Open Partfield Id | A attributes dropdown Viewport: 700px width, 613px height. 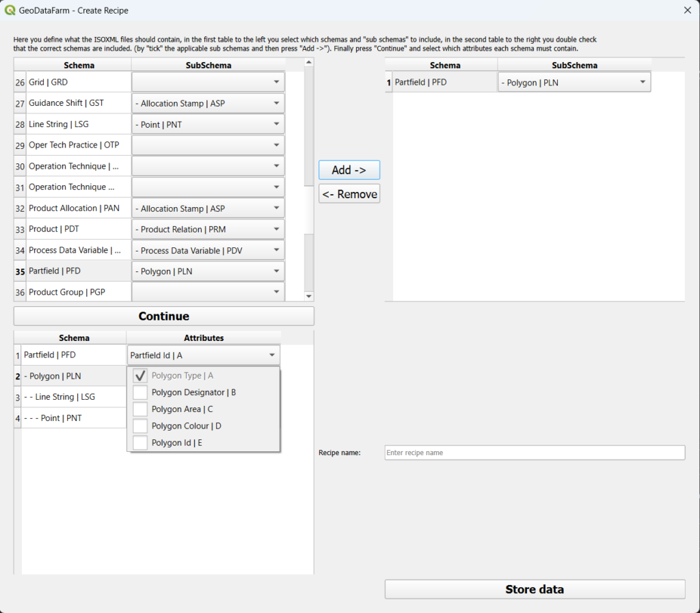272,355
